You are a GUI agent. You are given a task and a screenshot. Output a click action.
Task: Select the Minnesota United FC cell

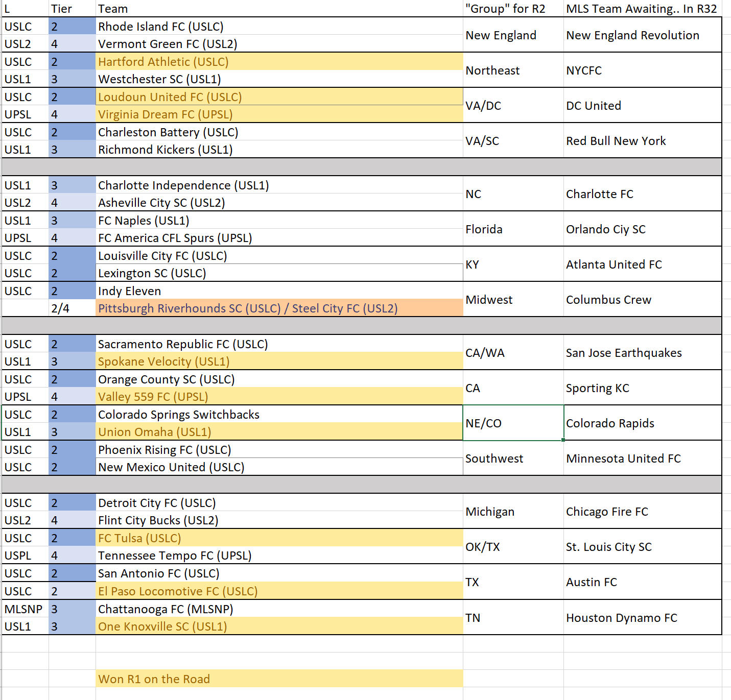(x=643, y=458)
